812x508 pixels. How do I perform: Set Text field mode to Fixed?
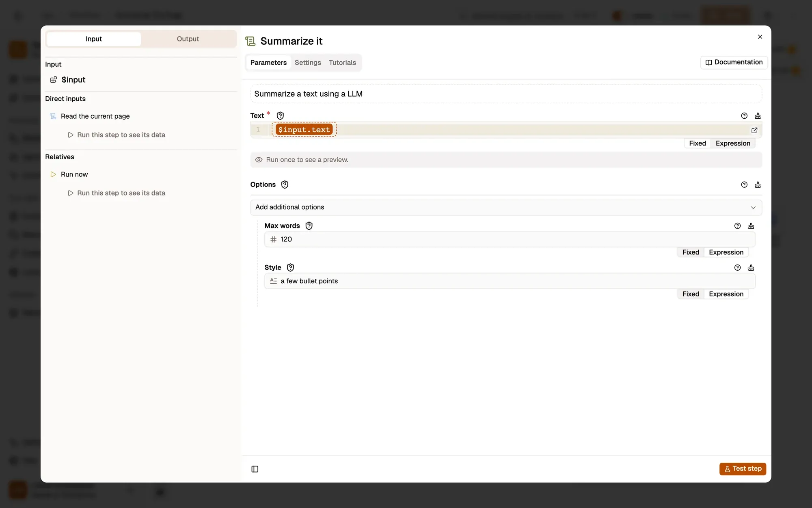698,143
